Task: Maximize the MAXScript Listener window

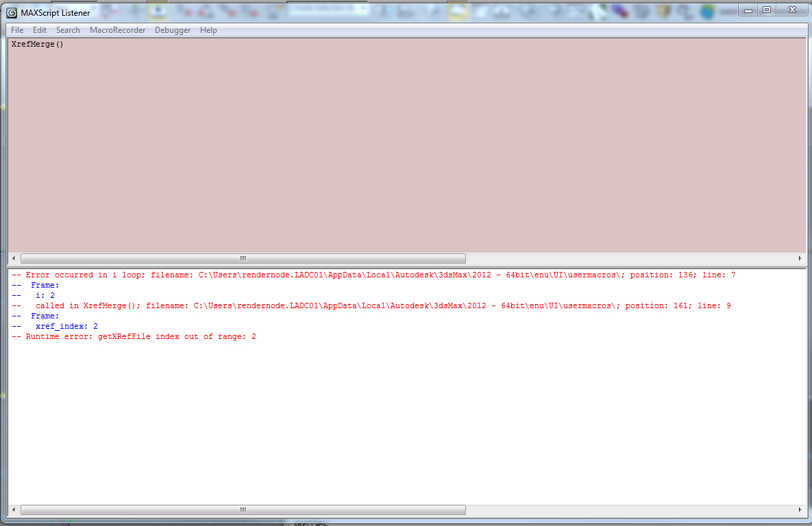Action: tap(767, 10)
